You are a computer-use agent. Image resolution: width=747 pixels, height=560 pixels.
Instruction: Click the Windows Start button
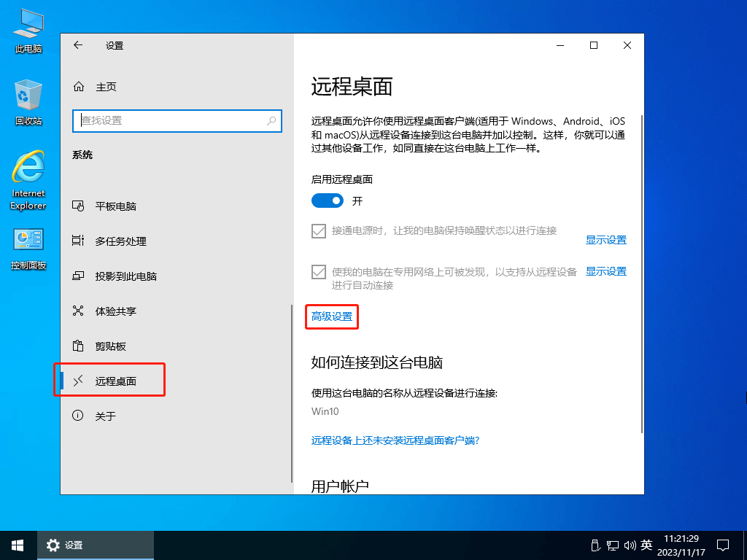point(18,545)
